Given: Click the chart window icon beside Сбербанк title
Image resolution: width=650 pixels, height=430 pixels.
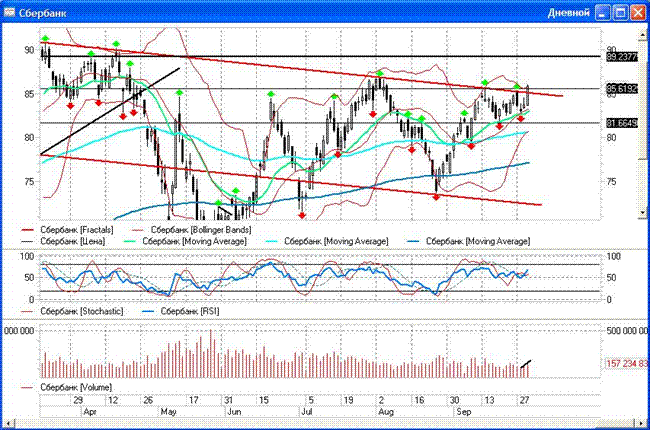Looking at the screenshot, I should 9,12.
